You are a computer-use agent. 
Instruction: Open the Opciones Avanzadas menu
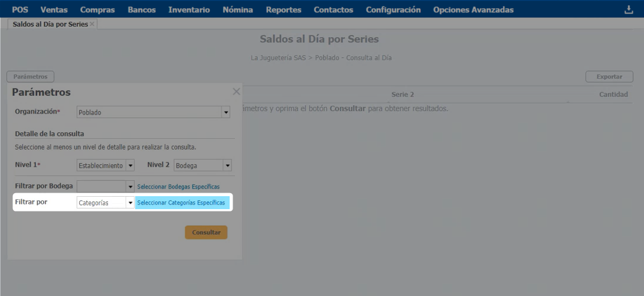[473, 9]
